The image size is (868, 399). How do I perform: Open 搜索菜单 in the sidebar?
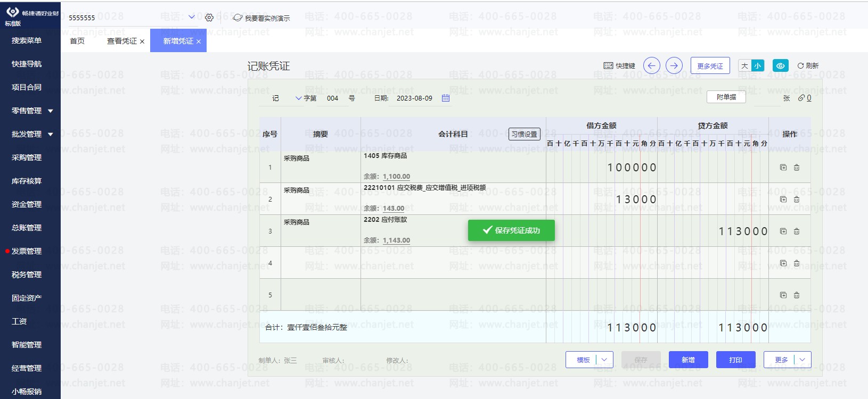[27, 40]
